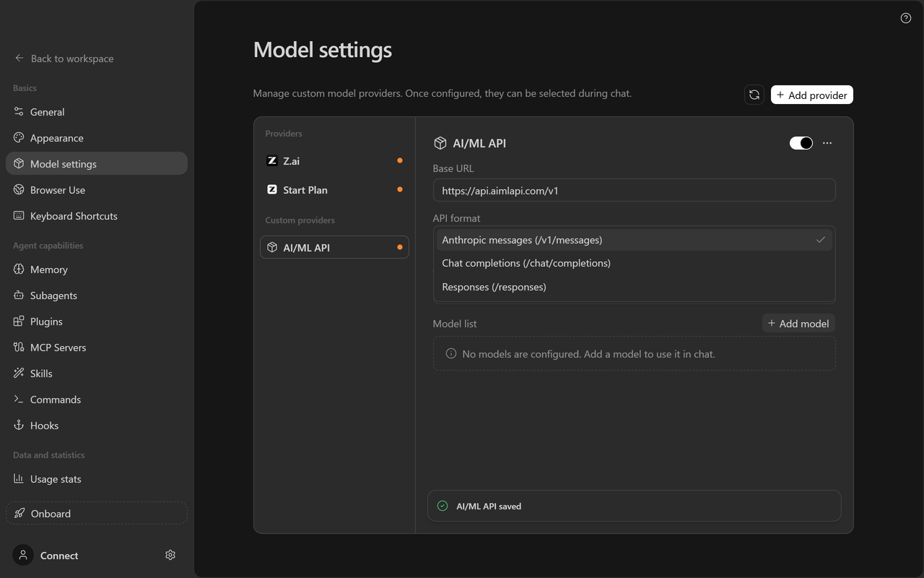Click the Plugins blocks icon
Viewport: 924px width, 578px height.
point(19,322)
